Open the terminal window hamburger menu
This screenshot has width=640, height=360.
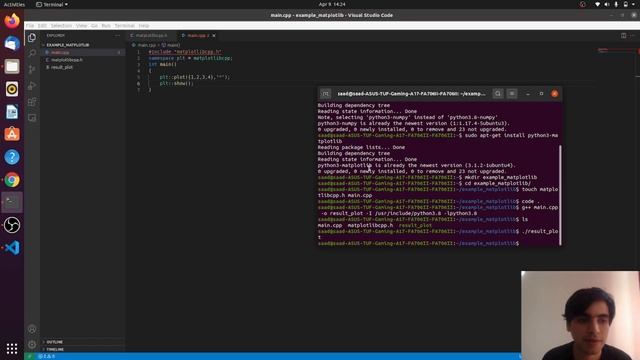(x=512, y=94)
